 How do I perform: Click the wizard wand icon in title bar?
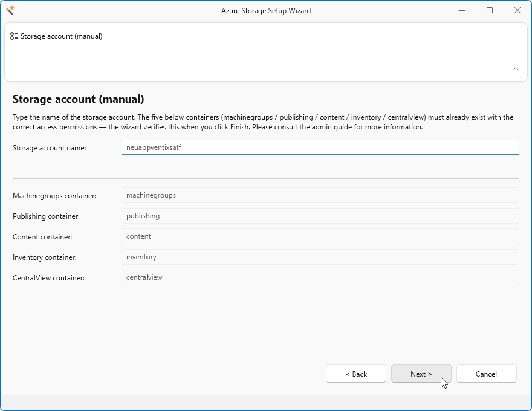(x=10, y=10)
